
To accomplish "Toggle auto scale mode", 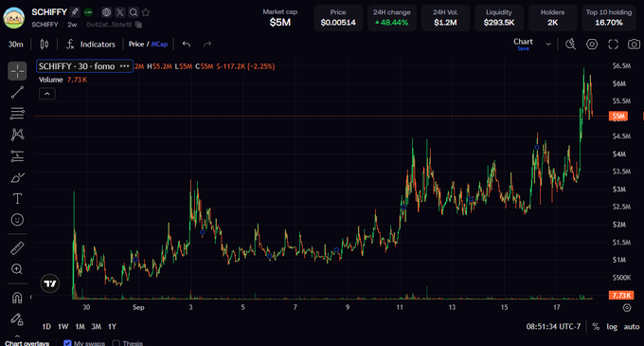I will pos(632,327).
